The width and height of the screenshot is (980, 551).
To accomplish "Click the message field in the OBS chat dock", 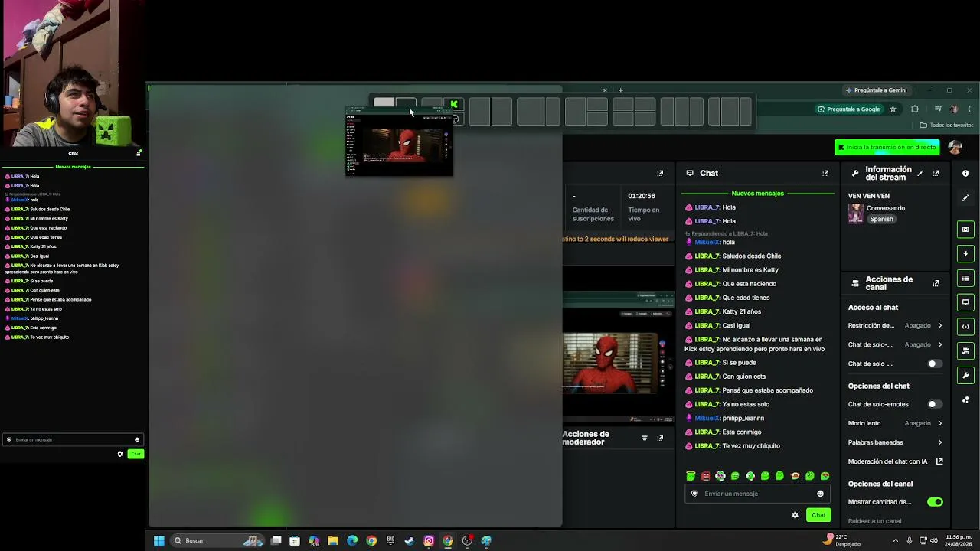I will point(72,440).
